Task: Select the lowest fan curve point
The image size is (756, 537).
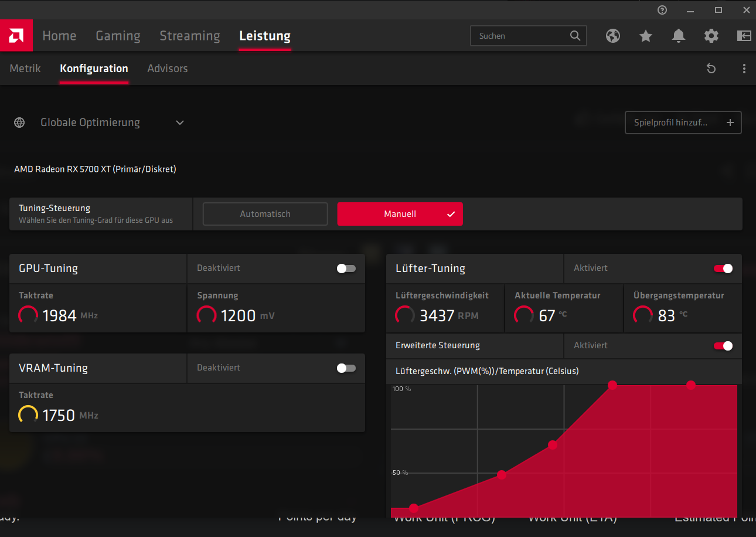Action: click(x=414, y=508)
